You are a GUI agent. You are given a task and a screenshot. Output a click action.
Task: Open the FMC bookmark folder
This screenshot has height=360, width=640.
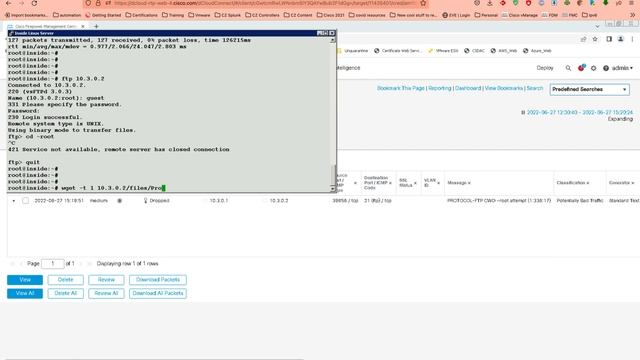pyautogui.click(x=570, y=15)
